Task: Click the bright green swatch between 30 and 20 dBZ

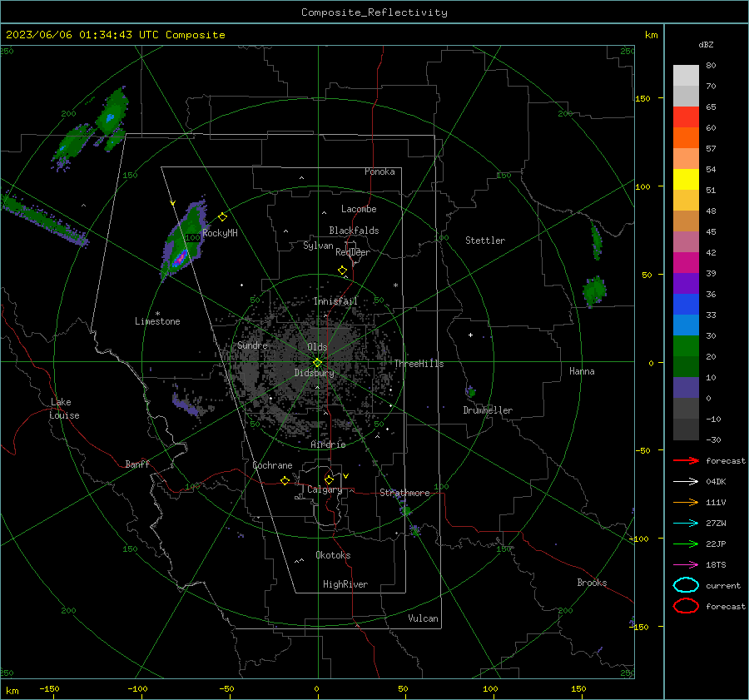Action: [686, 345]
